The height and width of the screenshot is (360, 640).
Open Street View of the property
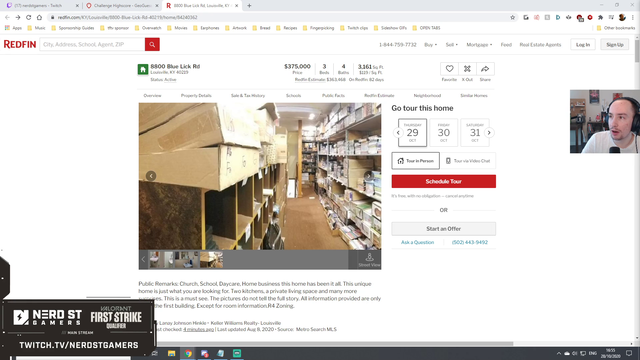click(x=369, y=260)
